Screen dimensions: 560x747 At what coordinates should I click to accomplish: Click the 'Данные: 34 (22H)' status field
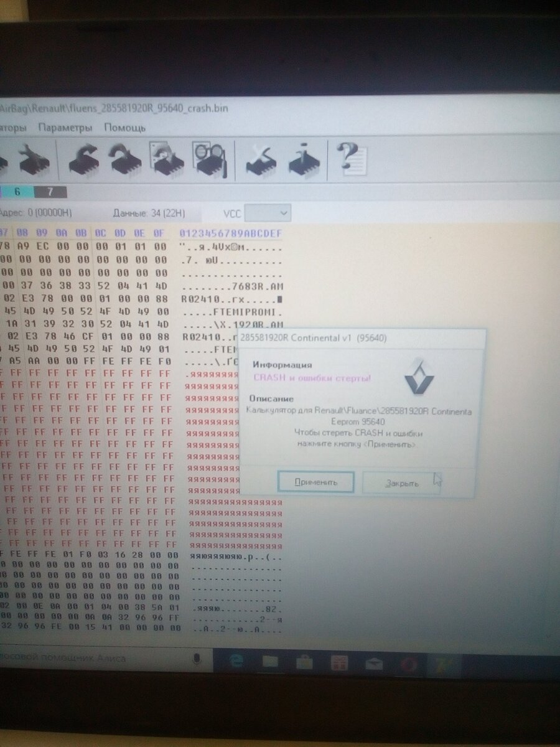[149, 213]
